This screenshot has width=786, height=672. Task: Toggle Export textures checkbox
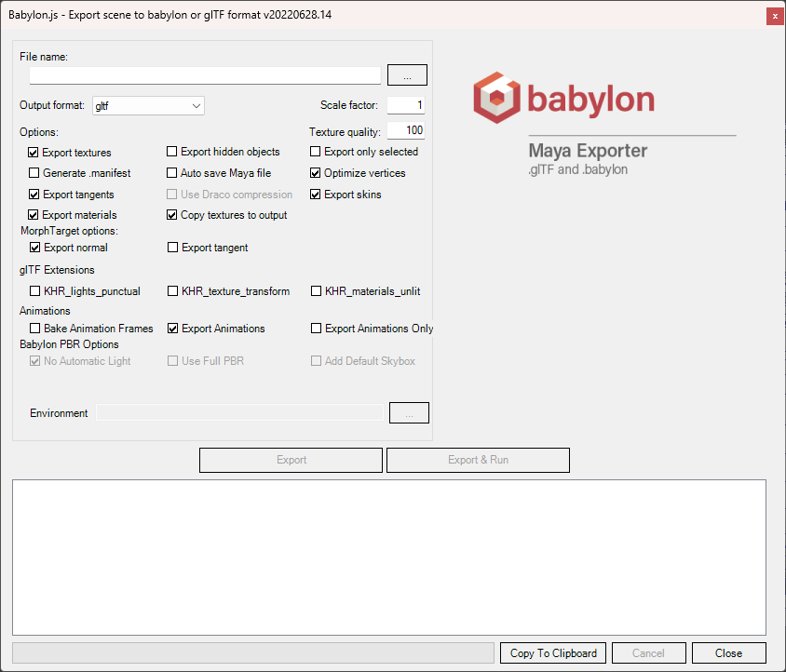34,153
